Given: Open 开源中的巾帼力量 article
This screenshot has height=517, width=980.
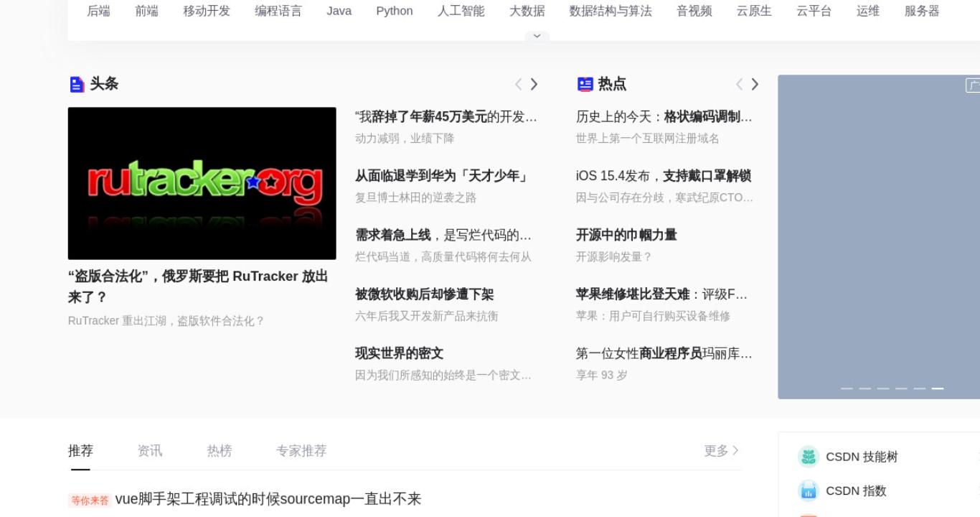Looking at the screenshot, I should [626, 235].
